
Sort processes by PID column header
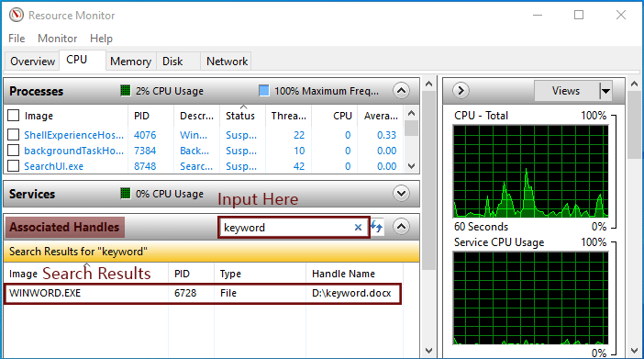click(x=150, y=116)
